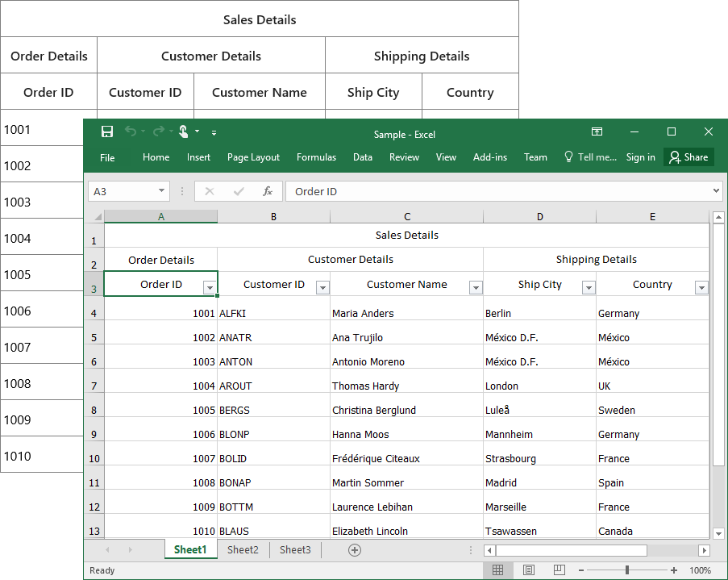Select column B header
The height and width of the screenshot is (580, 728).
(274, 216)
